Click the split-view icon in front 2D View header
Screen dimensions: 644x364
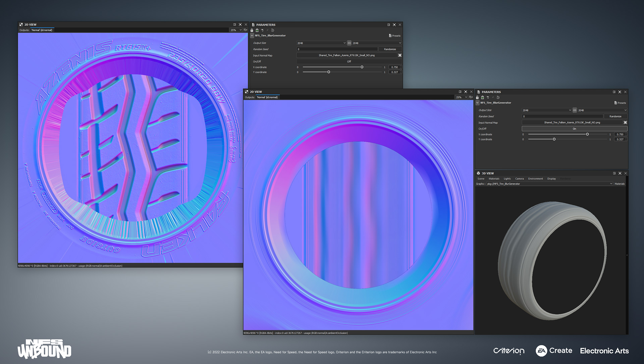460,92
